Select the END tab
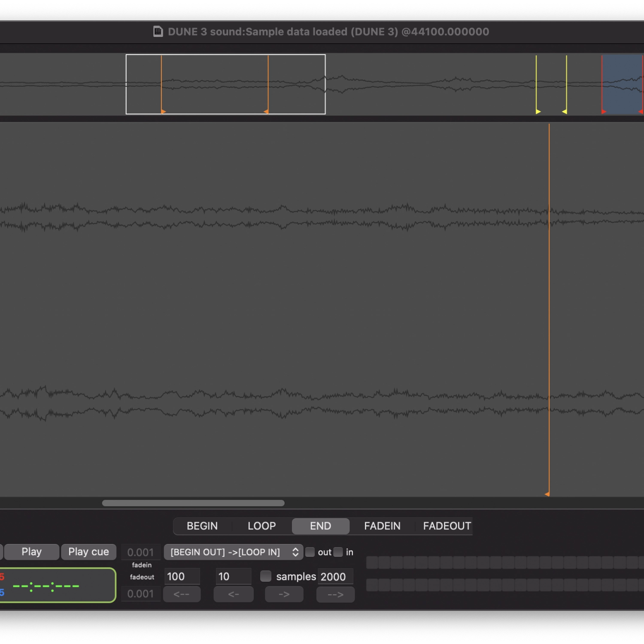The height and width of the screenshot is (644, 644). pyautogui.click(x=321, y=526)
